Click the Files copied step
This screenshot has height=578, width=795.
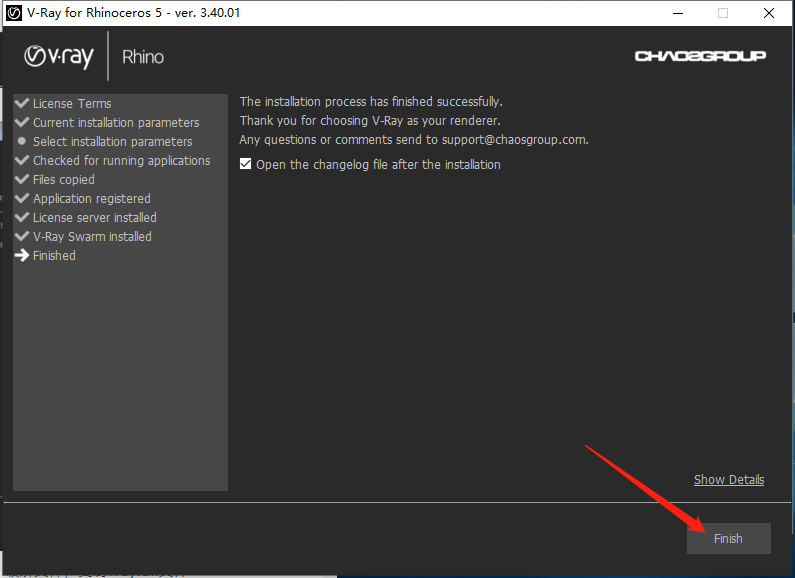click(64, 179)
